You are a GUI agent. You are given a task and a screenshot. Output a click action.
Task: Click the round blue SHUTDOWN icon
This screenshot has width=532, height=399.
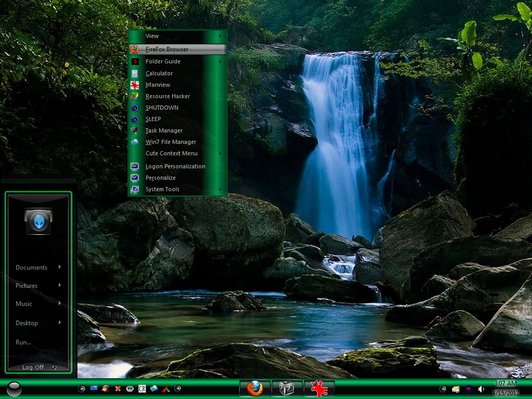pos(135,108)
